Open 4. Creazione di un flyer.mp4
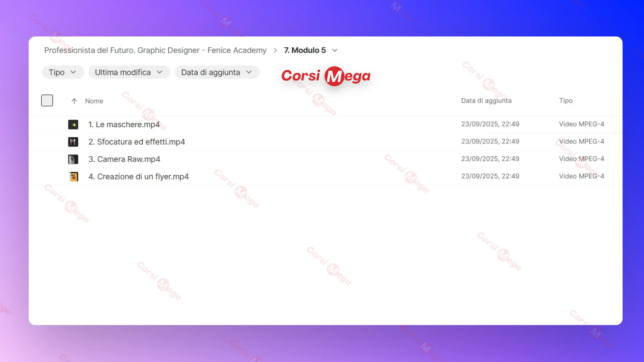 pyautogui.click(x=138, y=177)
